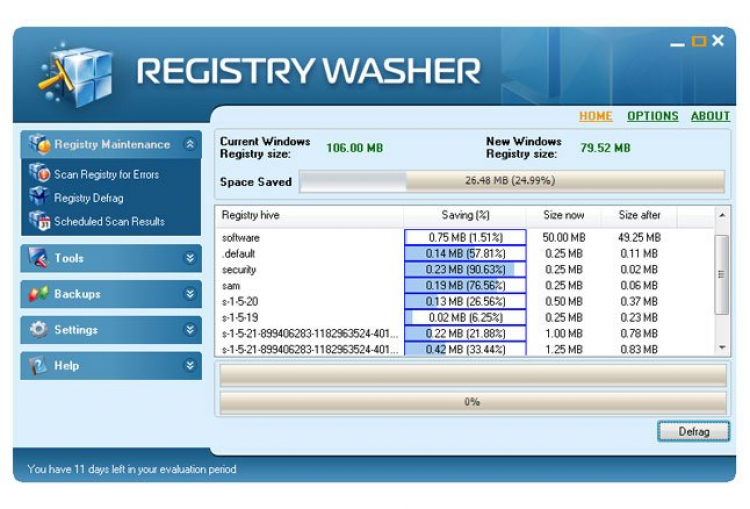Select Scan Registry for Errors

(x=106, y=175)
